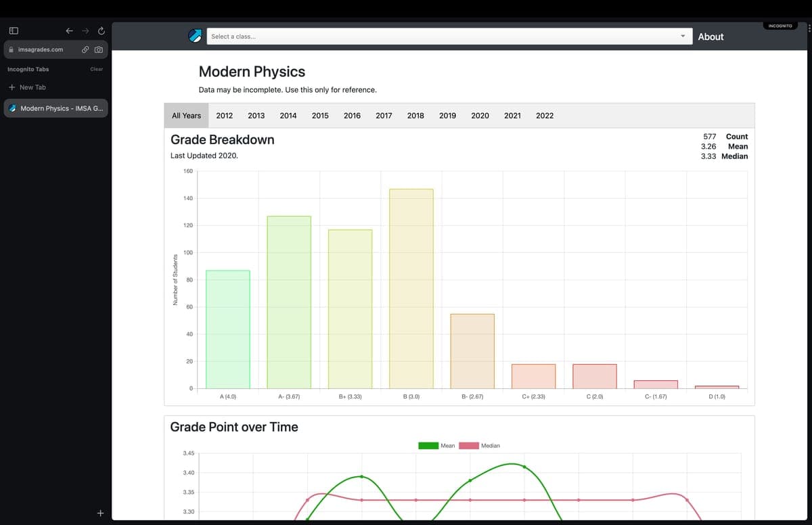
Task: Toggle the Mean series in chart legend
Action: click(x=428, y=446)
